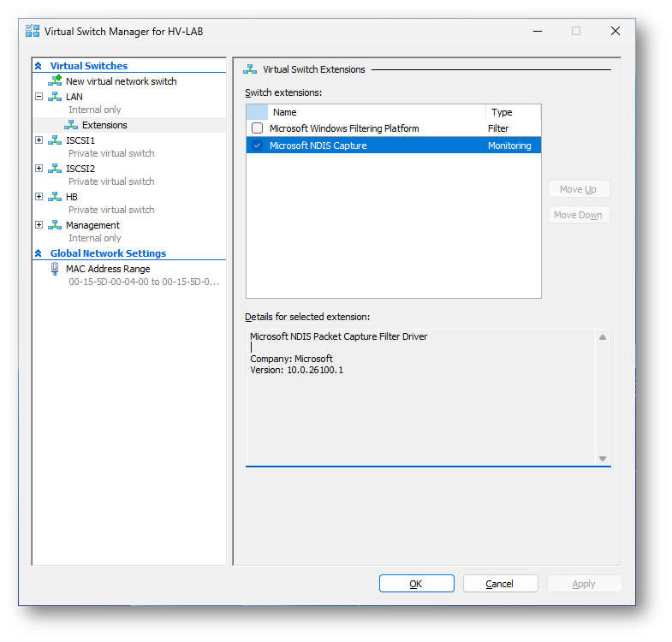Click the New virtual network switch icon

(55, 81)
